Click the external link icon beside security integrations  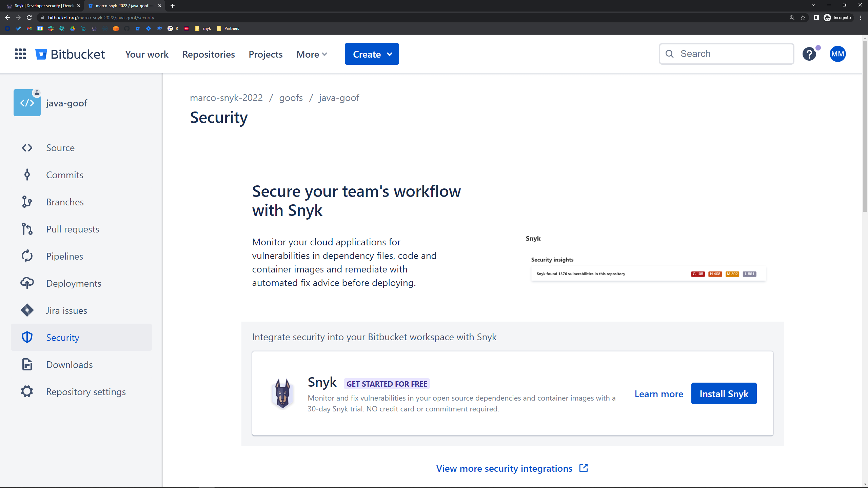pos(584,468)
